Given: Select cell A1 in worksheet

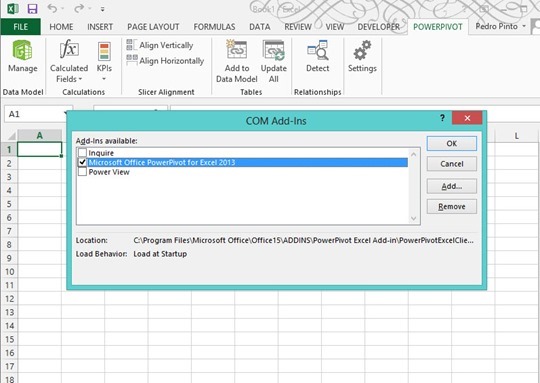Looking at the screenshot, I should click(40, 149).
